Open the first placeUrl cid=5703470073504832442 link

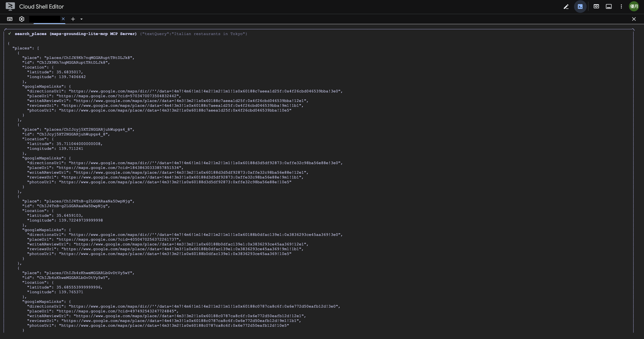tap(118, 96)
